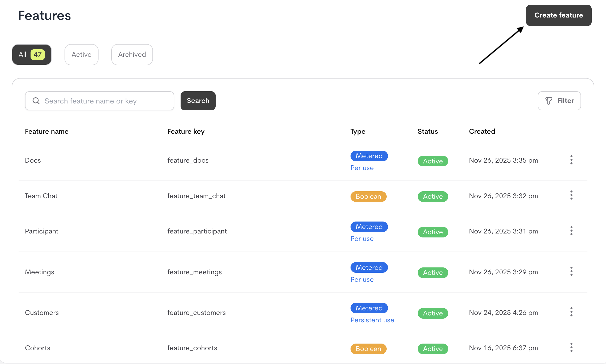Click the Boolean badge on Team Chat
This screenshot has width=606, height=364.
coord(368,196)
